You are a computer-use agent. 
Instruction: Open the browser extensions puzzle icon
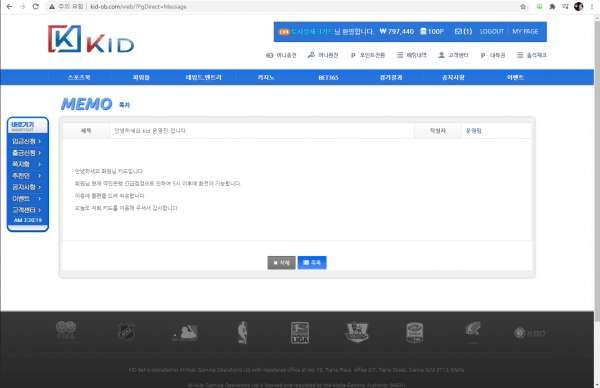point(552,7)
